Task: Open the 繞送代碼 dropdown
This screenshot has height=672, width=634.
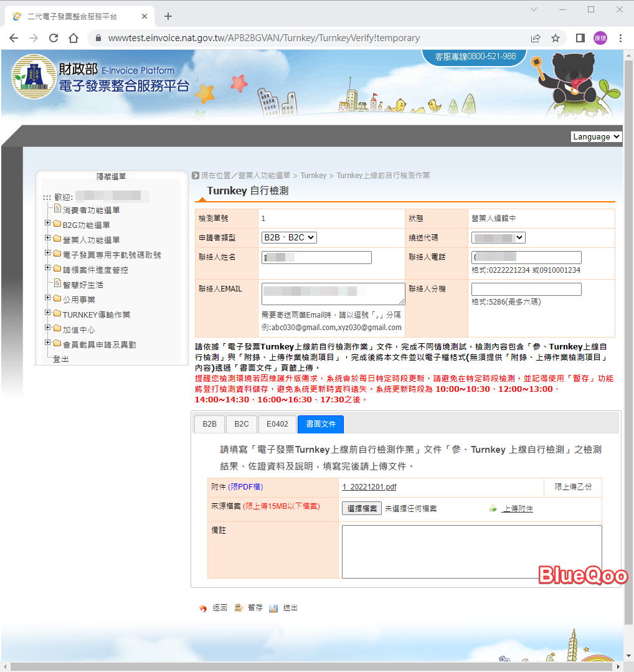Action: click(498, 237)
